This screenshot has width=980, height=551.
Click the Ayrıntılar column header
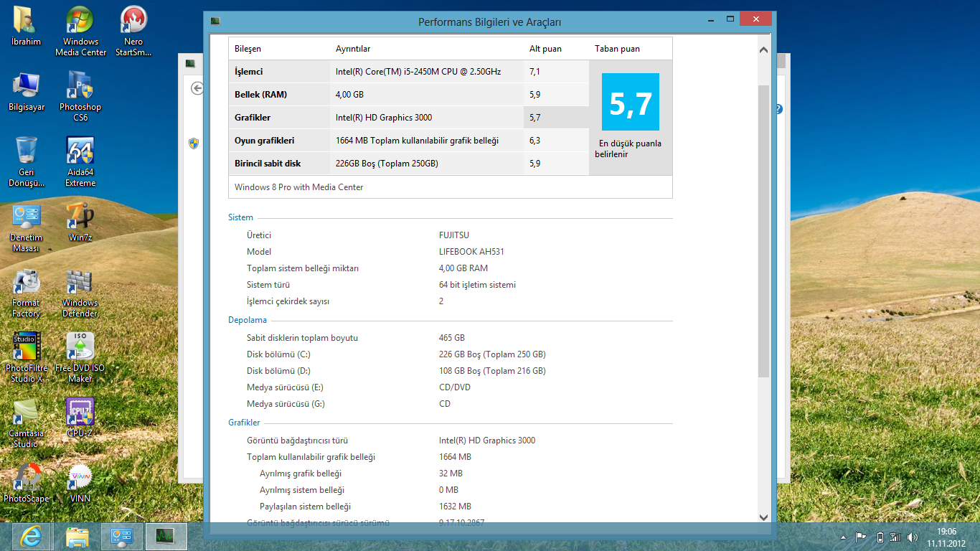coord(353,49)
